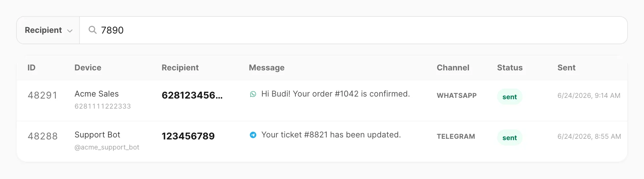Click the Message column header
Image resolution: width=644 pixels, height=179 pixels.
point(267,68)
